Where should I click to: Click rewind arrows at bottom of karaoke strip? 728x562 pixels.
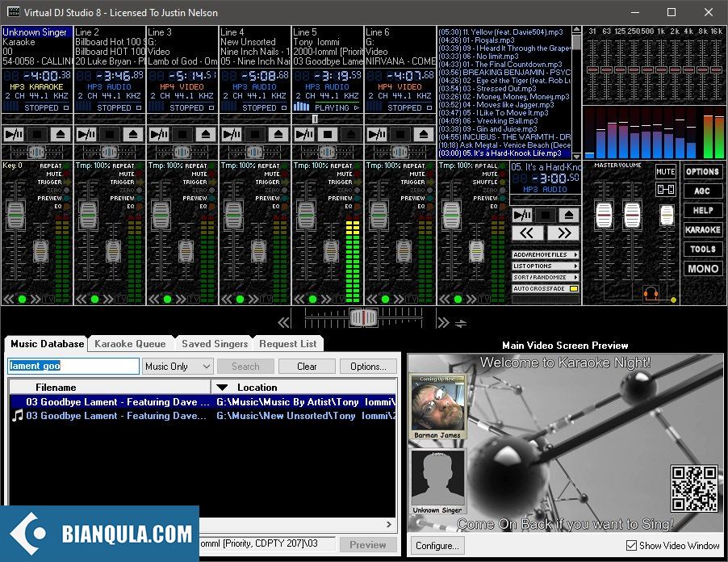coord(8,299)
